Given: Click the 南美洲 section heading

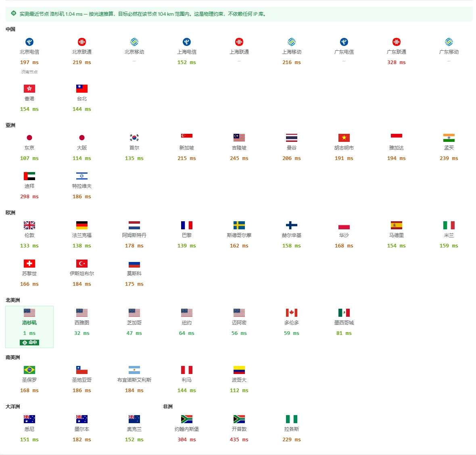Looking at the screenshot, I should 13,357.
